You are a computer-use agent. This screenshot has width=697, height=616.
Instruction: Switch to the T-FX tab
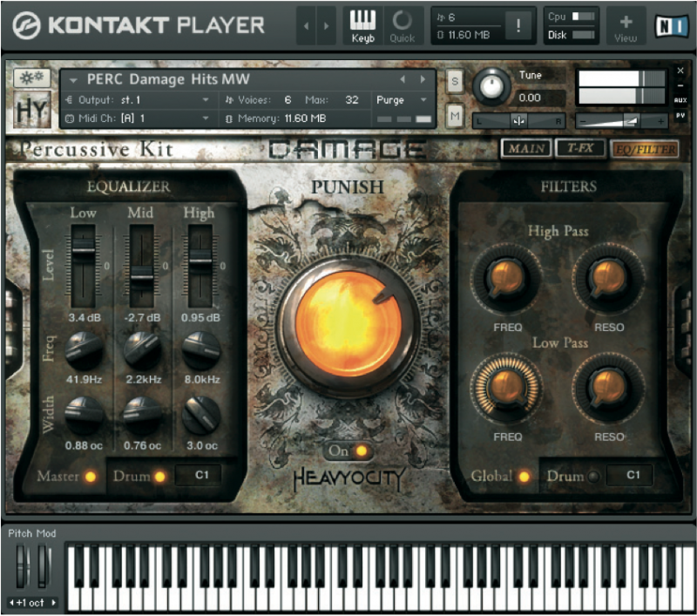click(x=580, y=148)
